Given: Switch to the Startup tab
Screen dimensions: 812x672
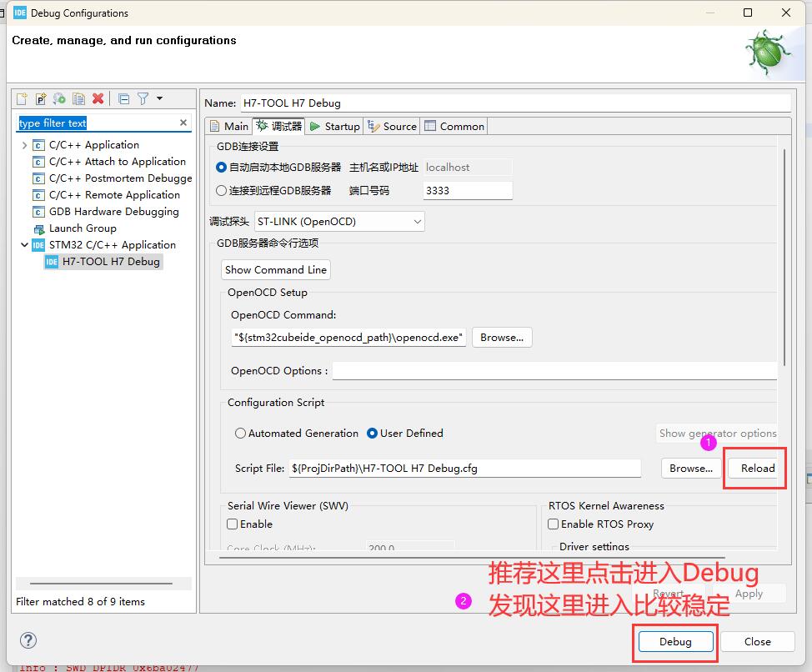Looking at the screenshot, I should [x=334, y=127].
